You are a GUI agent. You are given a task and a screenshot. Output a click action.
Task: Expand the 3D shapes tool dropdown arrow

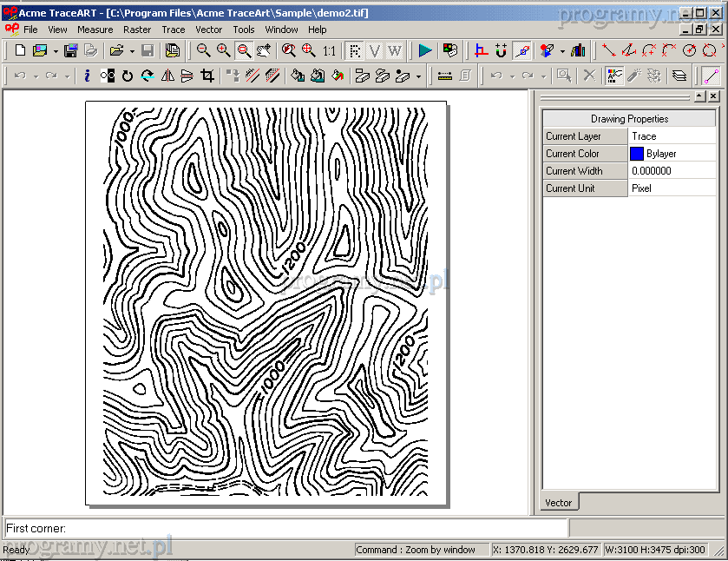pyautogui.click(x=562, y=50)
